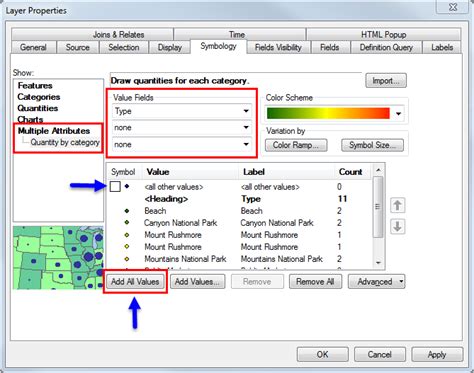474x373 pixels.
Task: Click the all other values label cell
Action: point(270,187)
